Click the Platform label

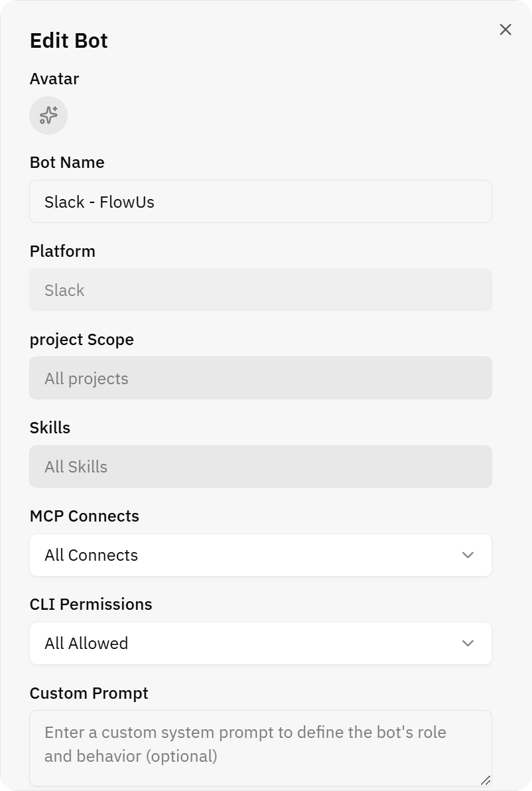(x=62, y=252)
